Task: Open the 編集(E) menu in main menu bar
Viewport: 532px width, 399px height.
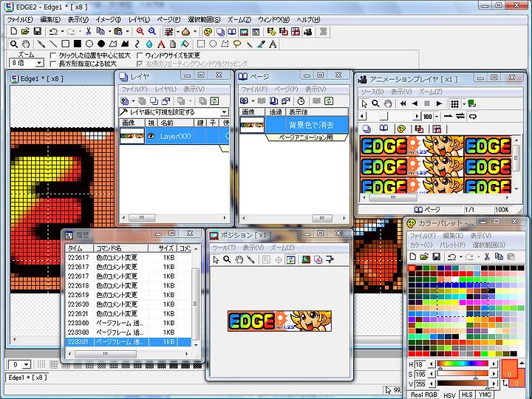Action: click(x=50, y=20)
